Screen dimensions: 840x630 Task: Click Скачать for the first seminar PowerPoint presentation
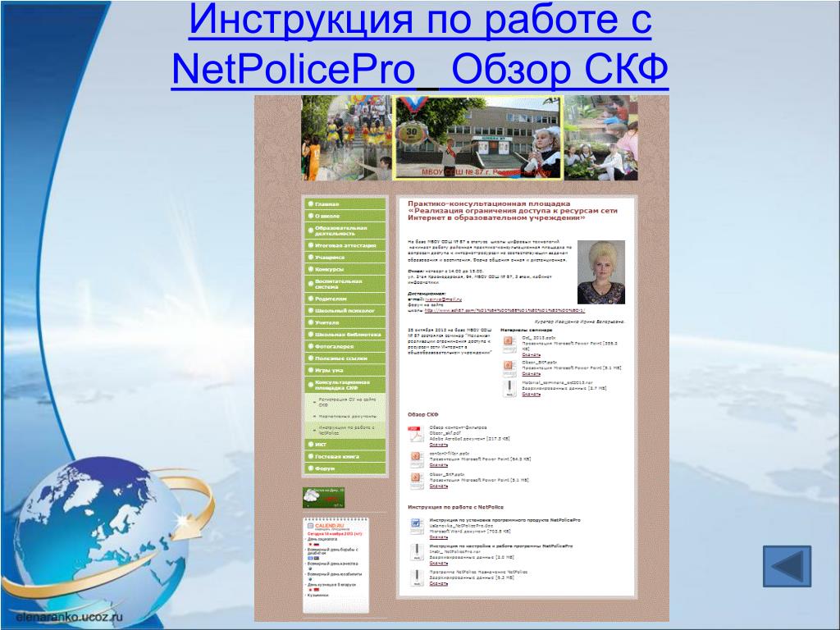[531, 354]
